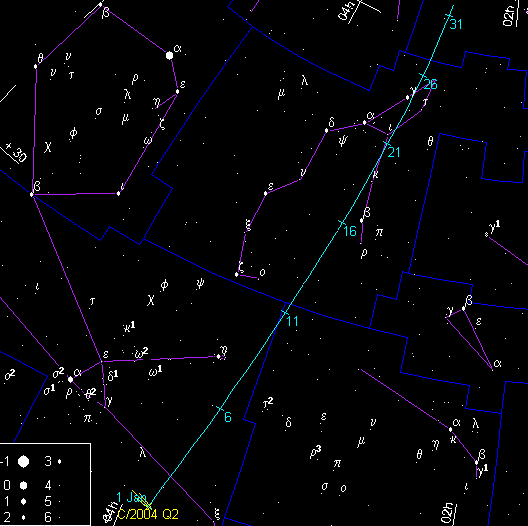Click the bright alpha star near sigma2 label
The height and width of the screenshot is (526, 528).
pos(70,380)
